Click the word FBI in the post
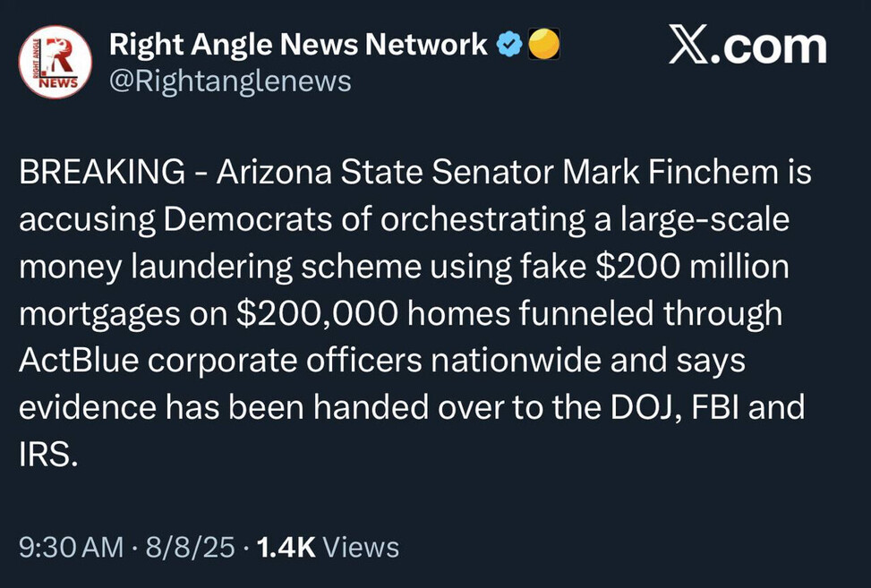 tap(714, 409)
